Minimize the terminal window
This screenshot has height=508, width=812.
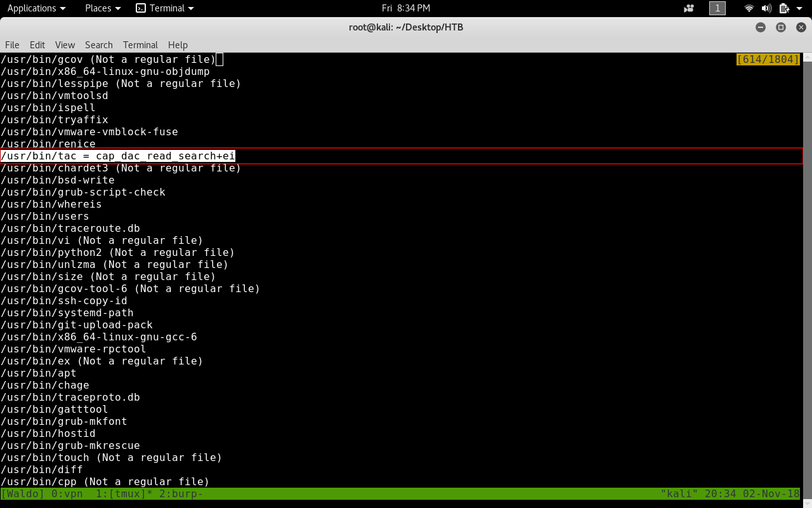761,27
